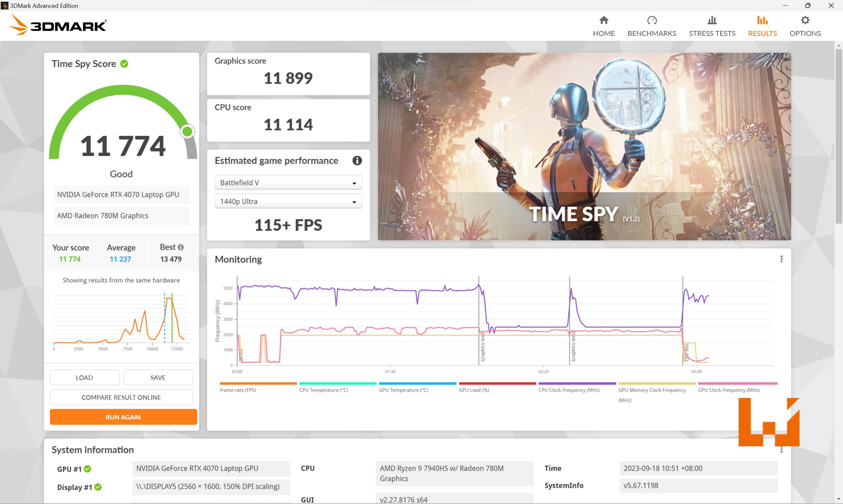The image size is (843, 504).
Task: Open the System information three-dot menu
Action: (781, 450)
